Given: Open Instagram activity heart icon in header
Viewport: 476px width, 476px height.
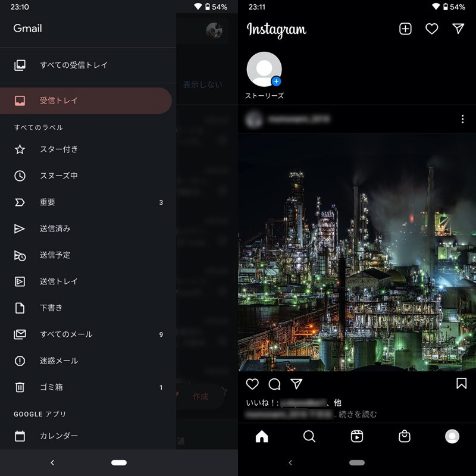Looking at the screenshot, I should (431, 29).
